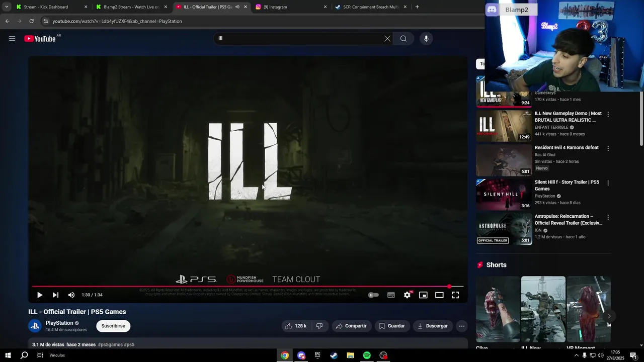Switch to the miniplayer
The image size is (644, 362).
423,295
